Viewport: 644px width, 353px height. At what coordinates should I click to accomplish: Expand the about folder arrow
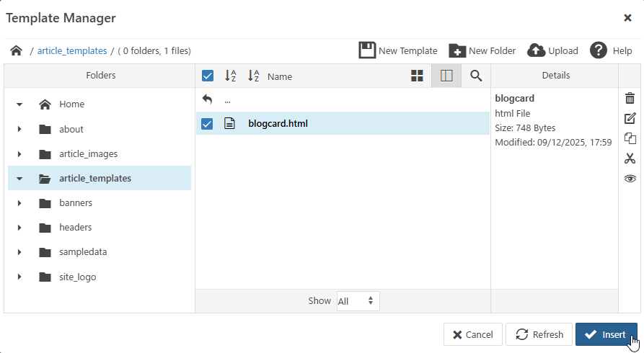19,130
